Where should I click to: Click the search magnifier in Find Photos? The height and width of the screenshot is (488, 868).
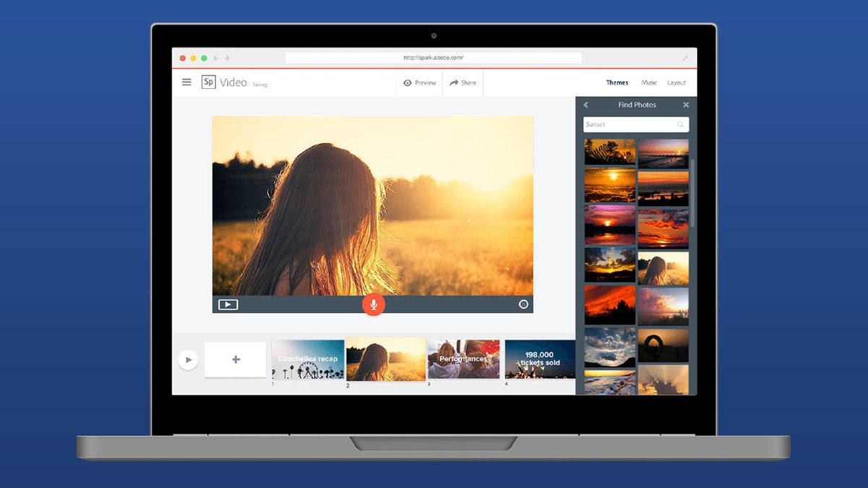click(x=679, y=124)
